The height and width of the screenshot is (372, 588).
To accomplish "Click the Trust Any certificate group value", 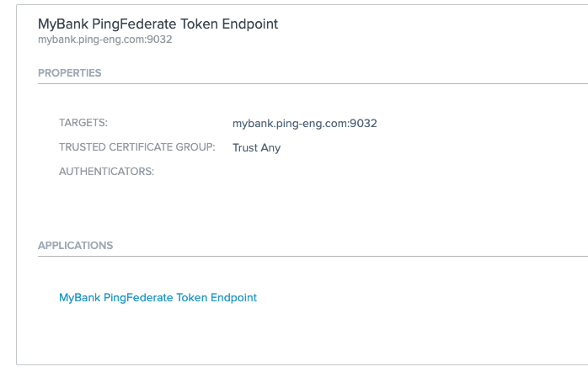I will [256, 148].
